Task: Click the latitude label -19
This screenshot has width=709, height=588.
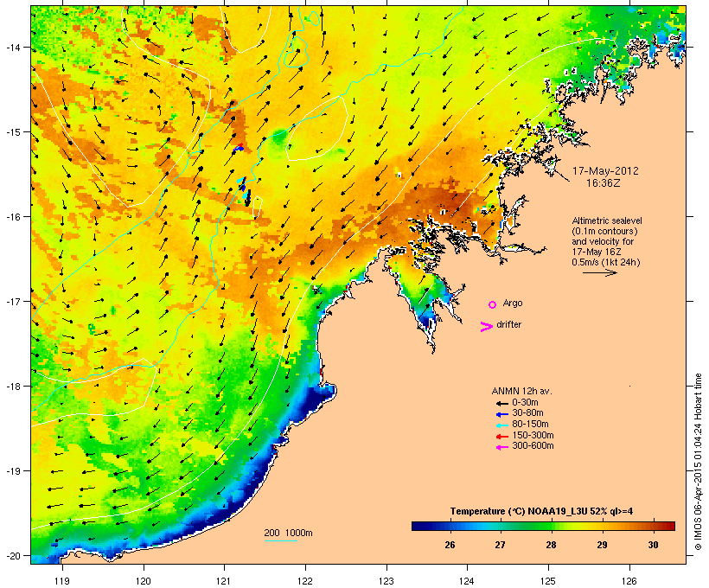Action: pyautogui.click(x=12, y=471)
